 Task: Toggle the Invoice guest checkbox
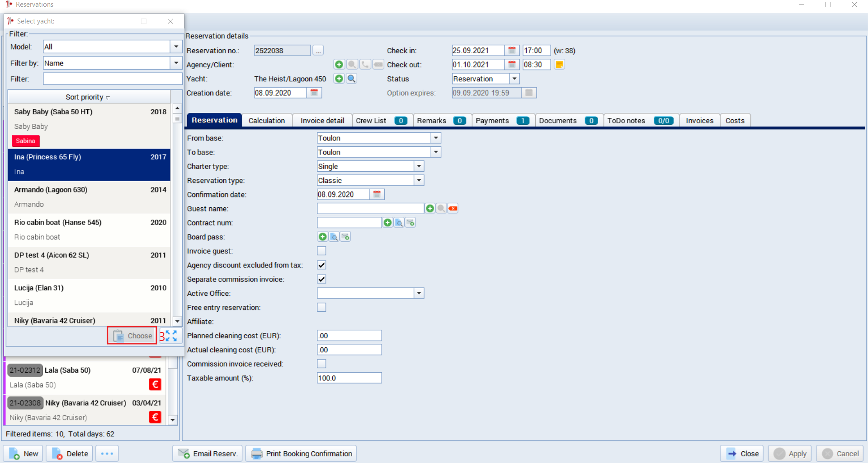321,251
